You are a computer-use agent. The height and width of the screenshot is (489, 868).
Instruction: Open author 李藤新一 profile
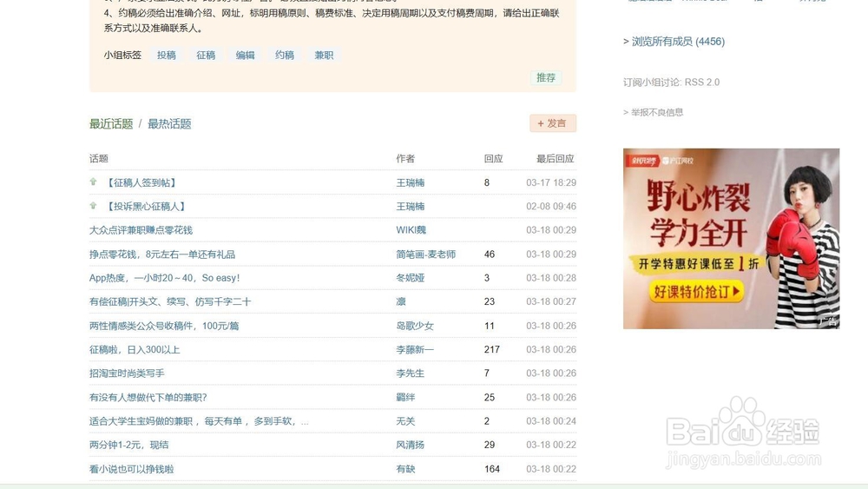click(415, 349)
